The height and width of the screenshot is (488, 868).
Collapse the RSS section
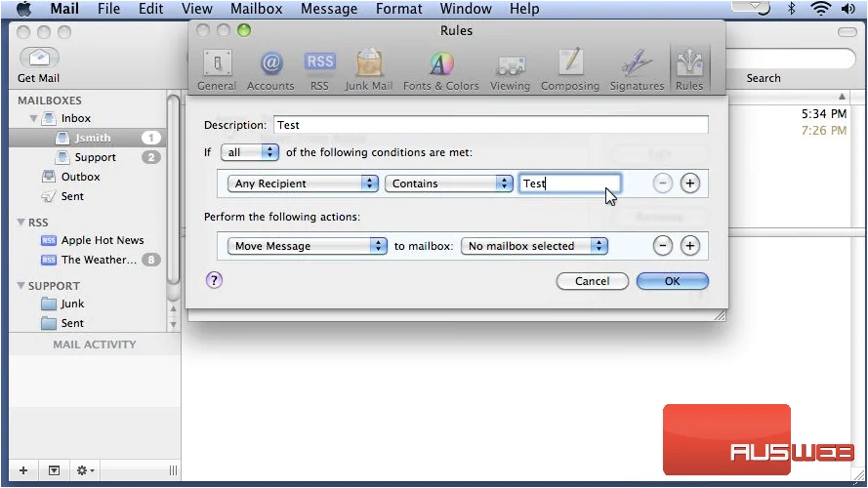[x=21, y=222]
